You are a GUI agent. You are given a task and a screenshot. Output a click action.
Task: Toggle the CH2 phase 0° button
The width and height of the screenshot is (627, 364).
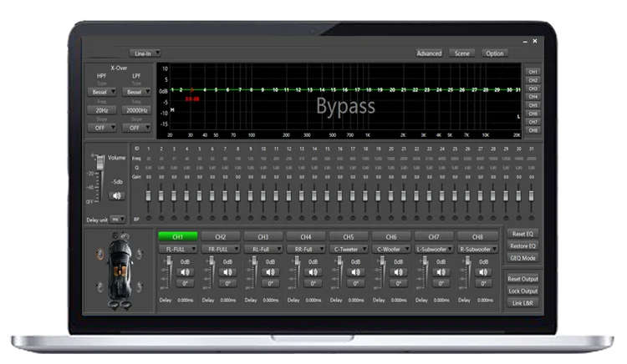coord(227,283)
